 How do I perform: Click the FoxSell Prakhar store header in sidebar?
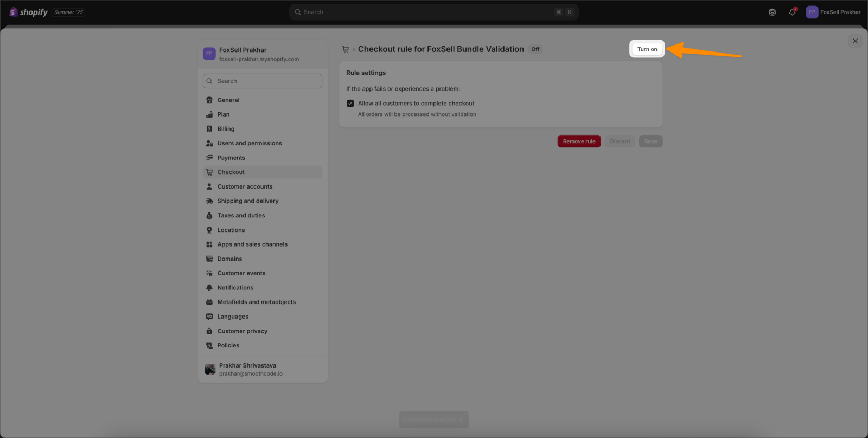[x=263, y=54]
